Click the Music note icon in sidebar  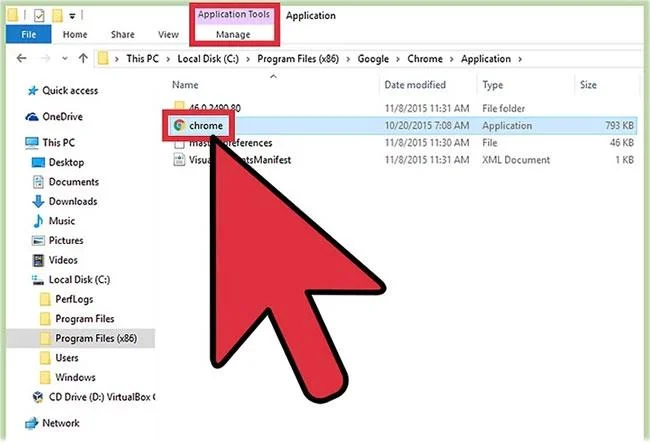point(38,221)
